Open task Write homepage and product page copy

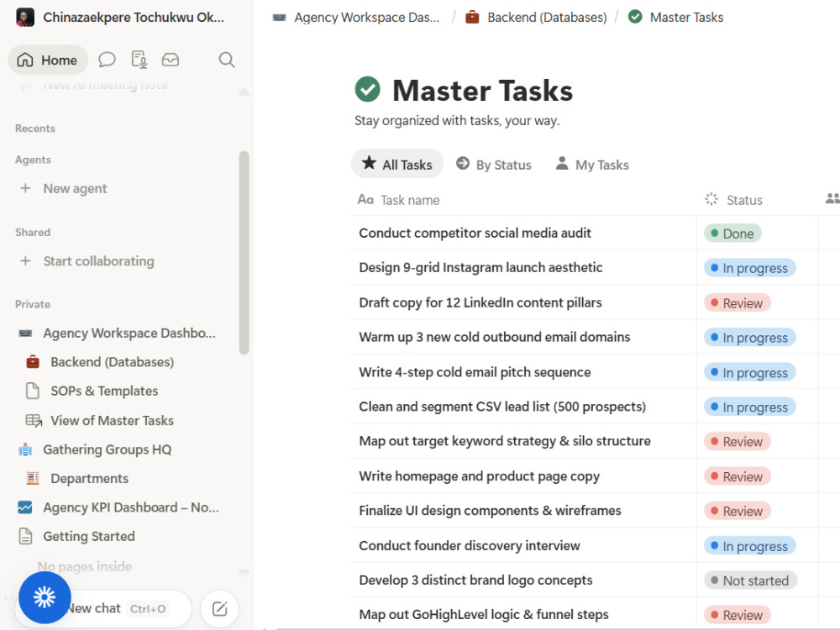coord(479,476)
